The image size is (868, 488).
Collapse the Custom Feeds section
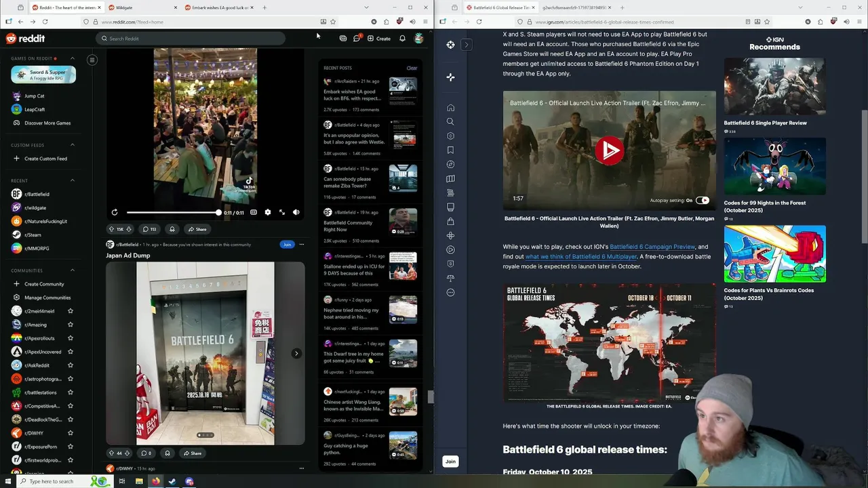[x=73, y=145]
